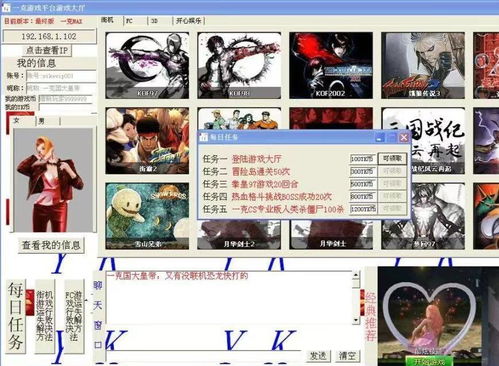Close the 每日任务 dialog
The image size is (499, 366).
click(404, 137)
